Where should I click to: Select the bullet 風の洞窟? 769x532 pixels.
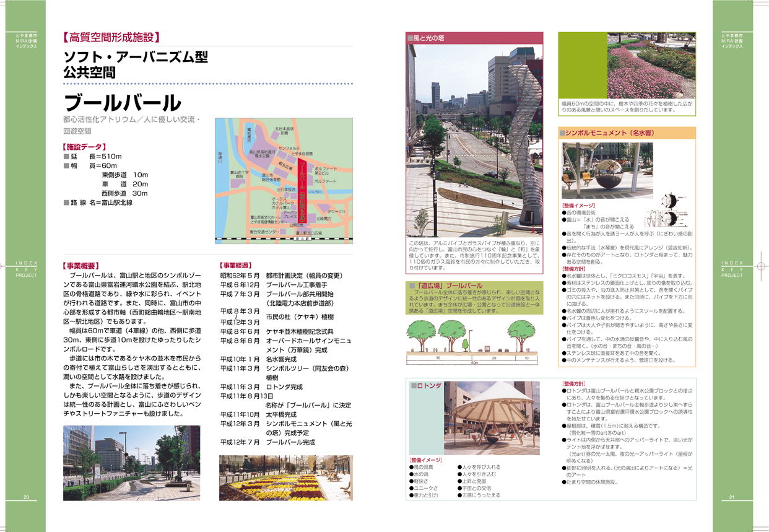coord(421,468)
